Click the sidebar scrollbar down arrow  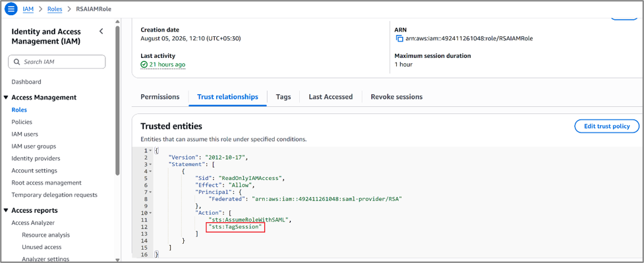point(117,259)
